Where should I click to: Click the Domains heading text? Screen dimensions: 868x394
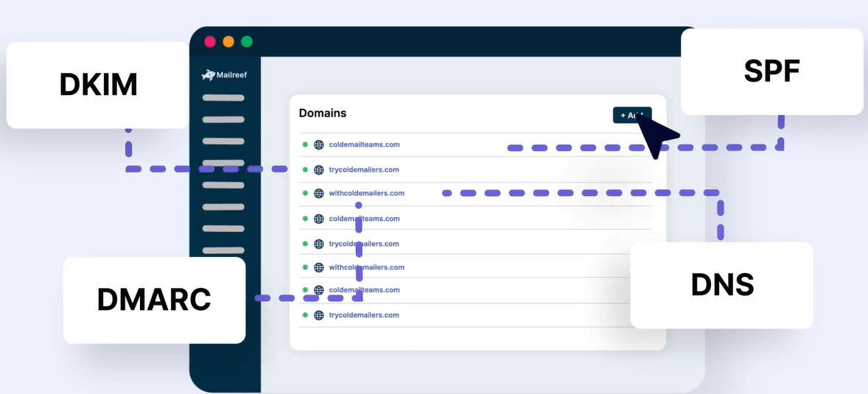click(x=323, y=113)
